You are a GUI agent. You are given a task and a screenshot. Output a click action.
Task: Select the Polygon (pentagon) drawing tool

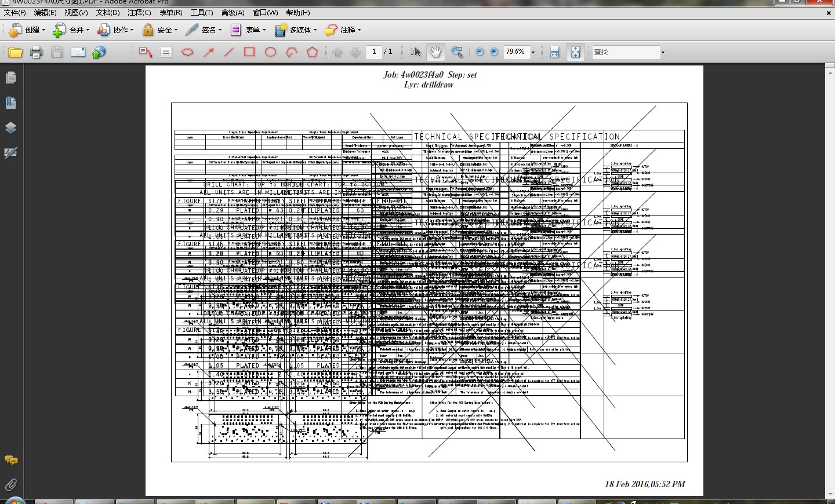312,52
